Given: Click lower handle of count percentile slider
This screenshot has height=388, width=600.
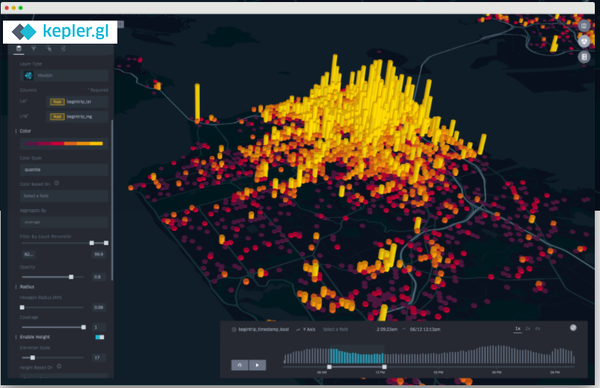Looking at the screenshot, I should point(92,243).
